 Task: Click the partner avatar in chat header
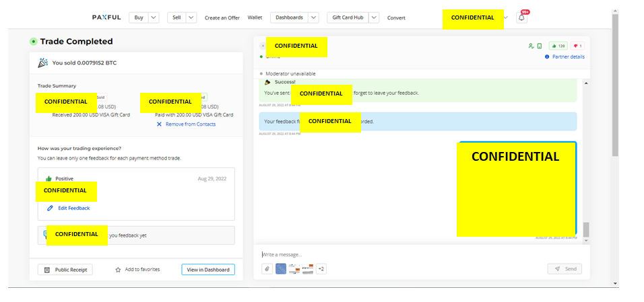tap(263, 46)
